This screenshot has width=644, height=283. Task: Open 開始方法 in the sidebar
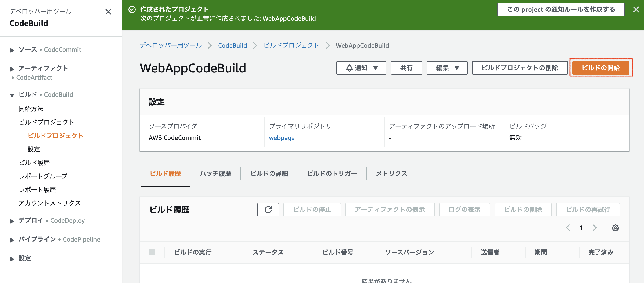pos(31,109)
